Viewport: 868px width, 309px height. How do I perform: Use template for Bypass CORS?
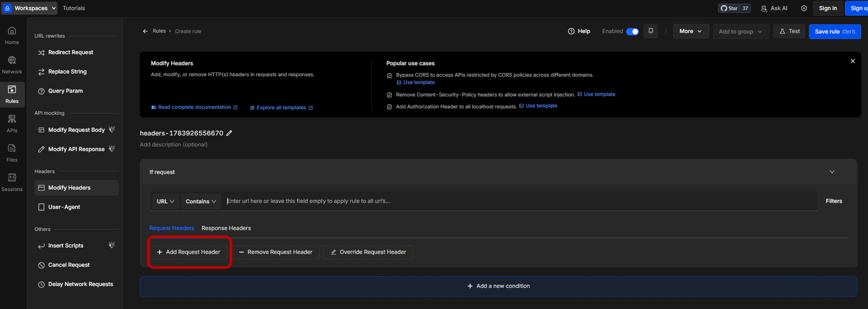(x=415, y=82)
